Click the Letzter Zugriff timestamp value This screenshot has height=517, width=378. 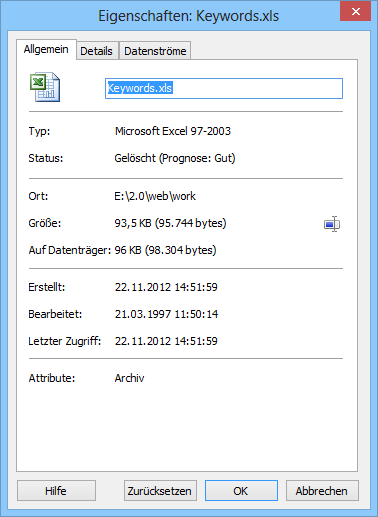[166, 341]
